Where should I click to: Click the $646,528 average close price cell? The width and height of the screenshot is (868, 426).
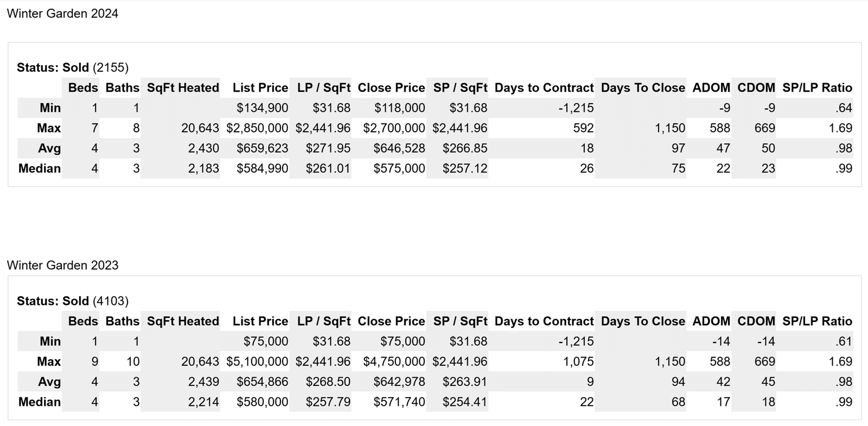pos(399,149)
